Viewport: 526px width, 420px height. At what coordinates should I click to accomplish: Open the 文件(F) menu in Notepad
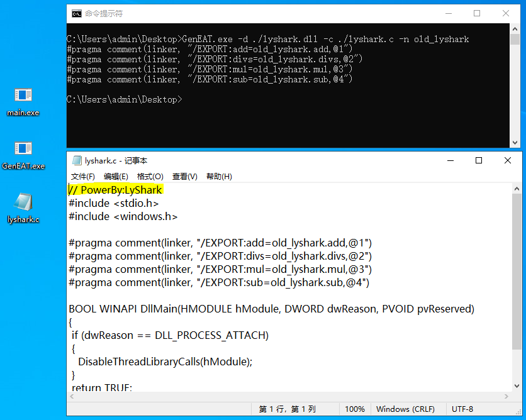pyautogui.click(x=82, y=176)
